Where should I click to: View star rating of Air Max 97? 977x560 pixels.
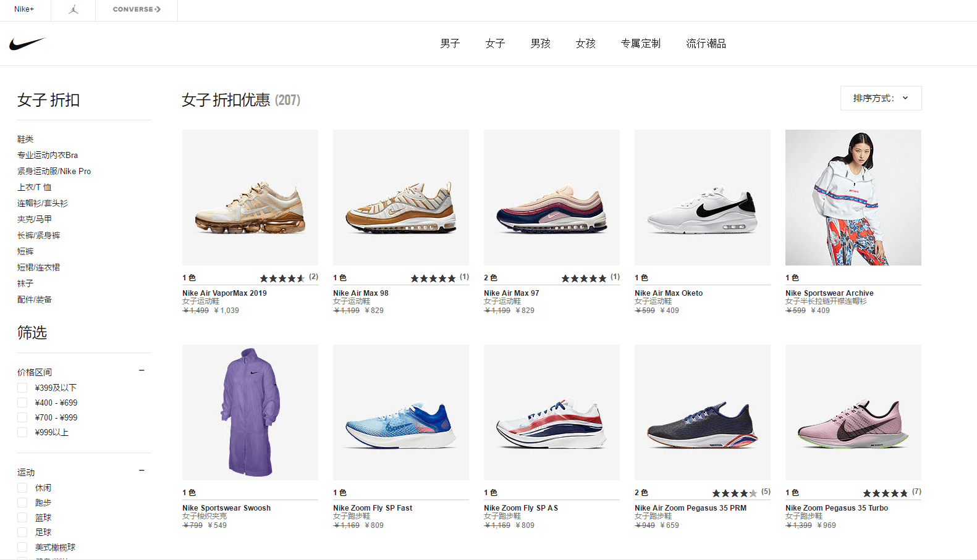tap(584, 278)
